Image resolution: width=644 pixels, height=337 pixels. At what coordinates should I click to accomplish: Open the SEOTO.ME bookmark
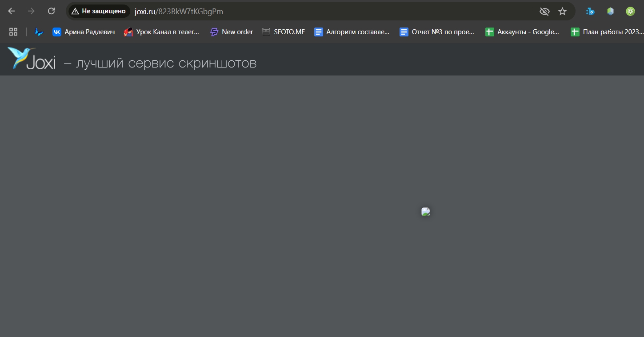284,32
